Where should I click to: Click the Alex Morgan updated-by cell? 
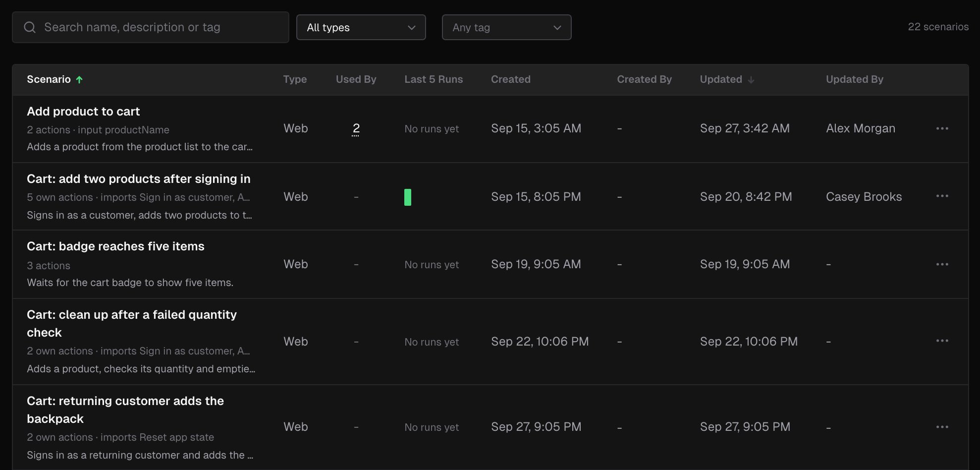[861, 128]
